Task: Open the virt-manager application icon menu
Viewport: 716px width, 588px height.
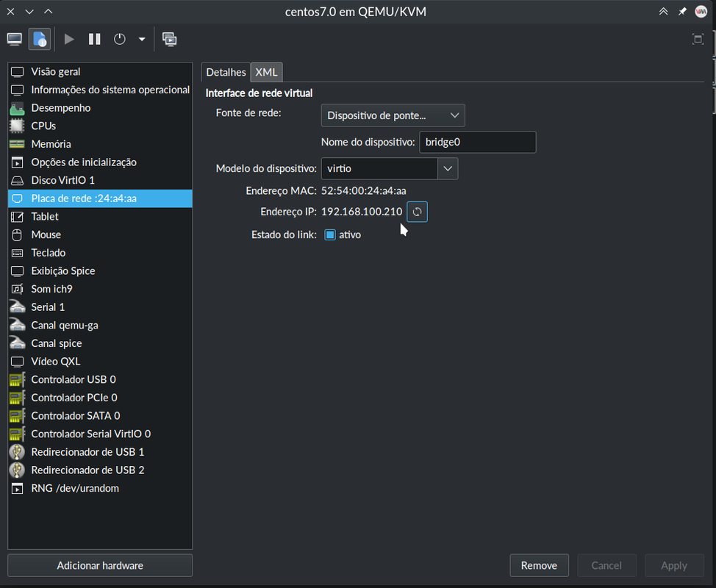Action: pos(701,12)
